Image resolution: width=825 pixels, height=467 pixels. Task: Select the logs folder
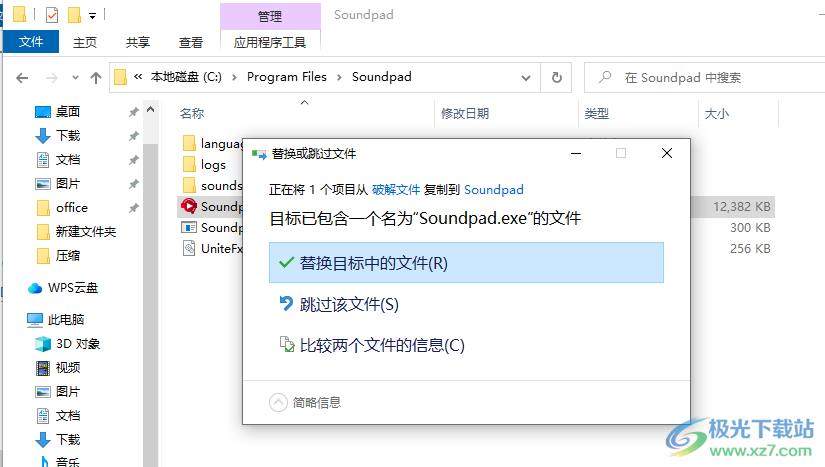pyautogui.click(x=204, y=165)
